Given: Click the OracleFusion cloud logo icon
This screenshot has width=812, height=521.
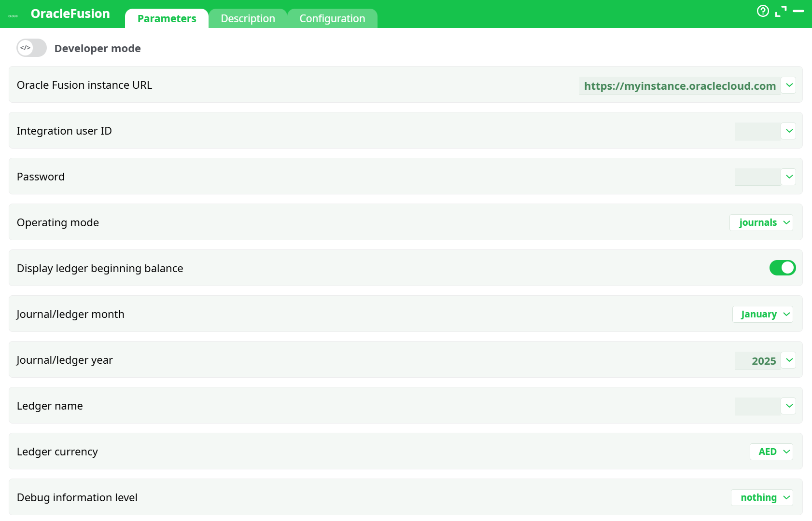Looking at the screenshot, I should tap(13, 16).
